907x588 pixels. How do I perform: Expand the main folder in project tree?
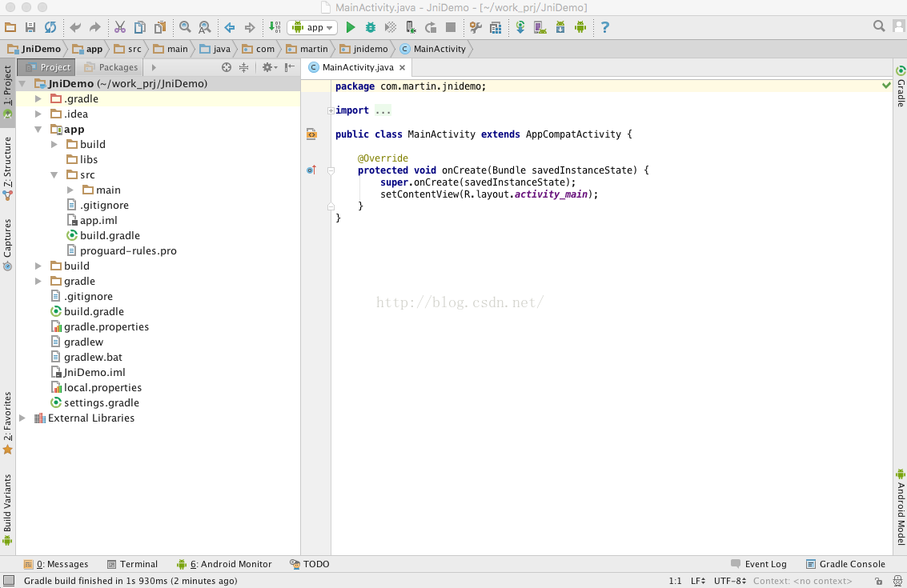coord(70,190)
